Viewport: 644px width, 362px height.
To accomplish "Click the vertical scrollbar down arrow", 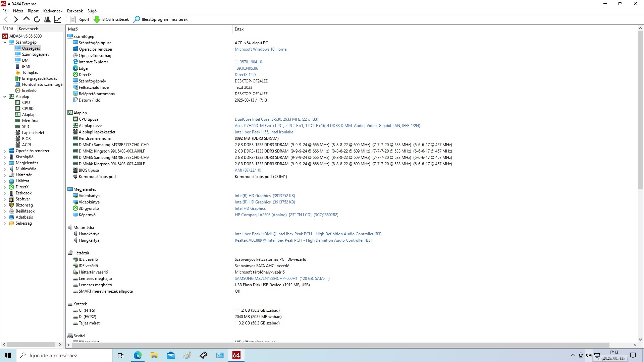I will pos(640,340).
